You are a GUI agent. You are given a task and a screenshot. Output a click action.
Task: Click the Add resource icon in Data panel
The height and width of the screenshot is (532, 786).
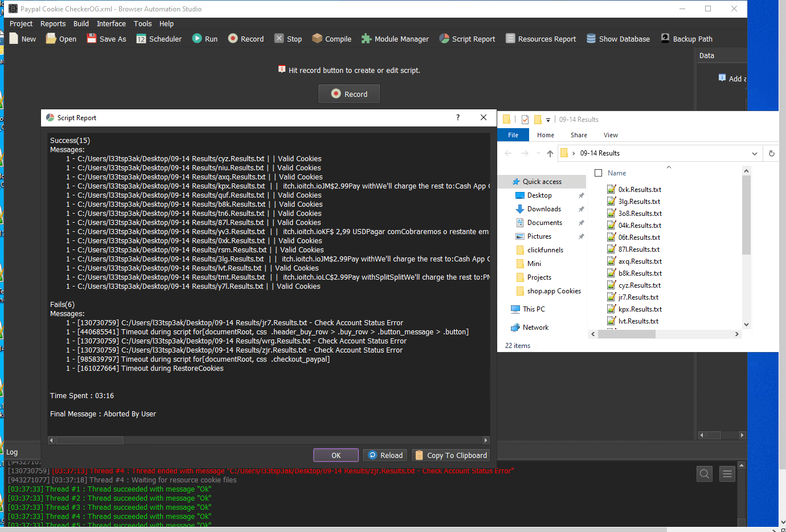[x=722, y=78]
